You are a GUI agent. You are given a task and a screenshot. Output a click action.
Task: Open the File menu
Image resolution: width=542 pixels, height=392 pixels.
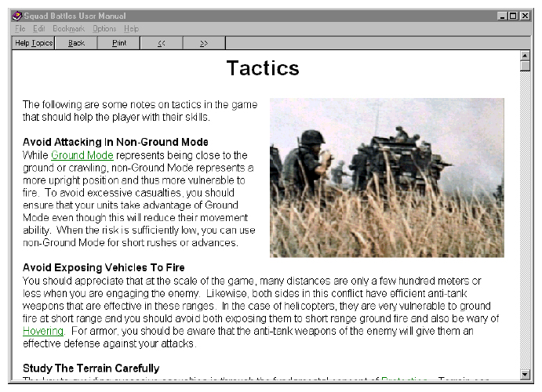pyautogui.click(x=20, y=29)
